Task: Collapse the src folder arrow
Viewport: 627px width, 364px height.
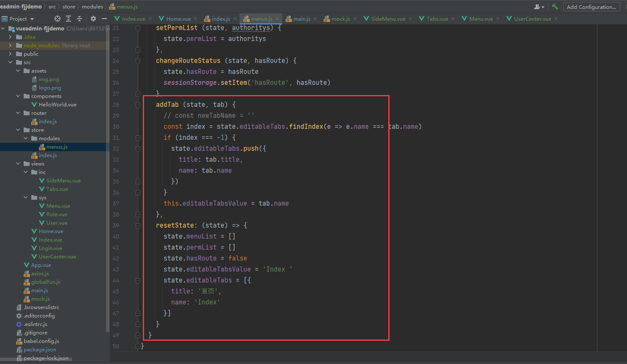Action: (x=11, y=62)
